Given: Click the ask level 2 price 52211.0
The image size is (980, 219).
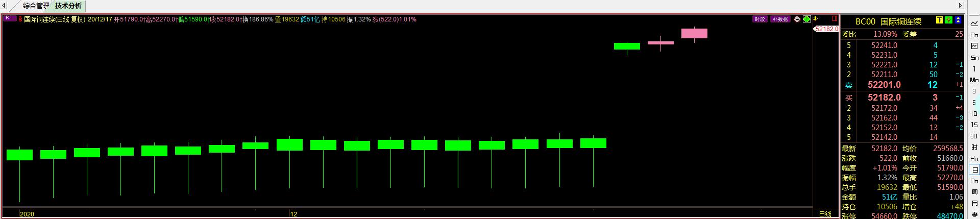Looking at the screenshot, I should pyautogui.click(x=884, y=75).
